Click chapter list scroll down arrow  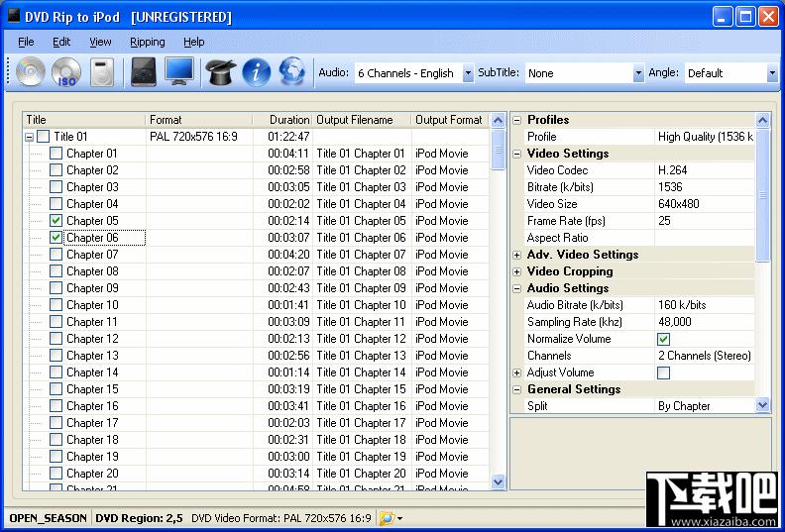(x=498, y=481)
